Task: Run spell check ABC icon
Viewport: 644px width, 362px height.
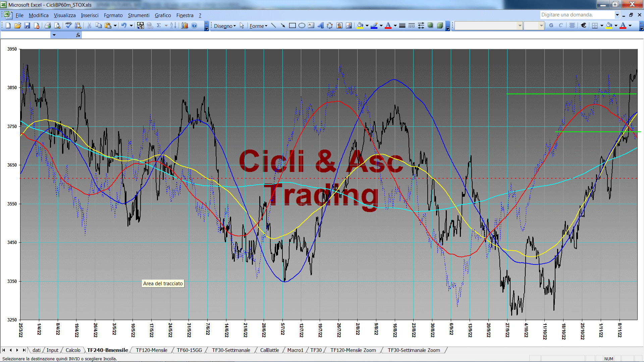Action: [68, 25]
